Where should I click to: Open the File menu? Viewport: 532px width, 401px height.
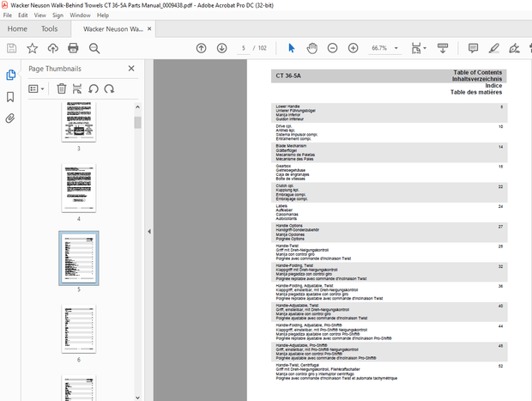point(8,15)
